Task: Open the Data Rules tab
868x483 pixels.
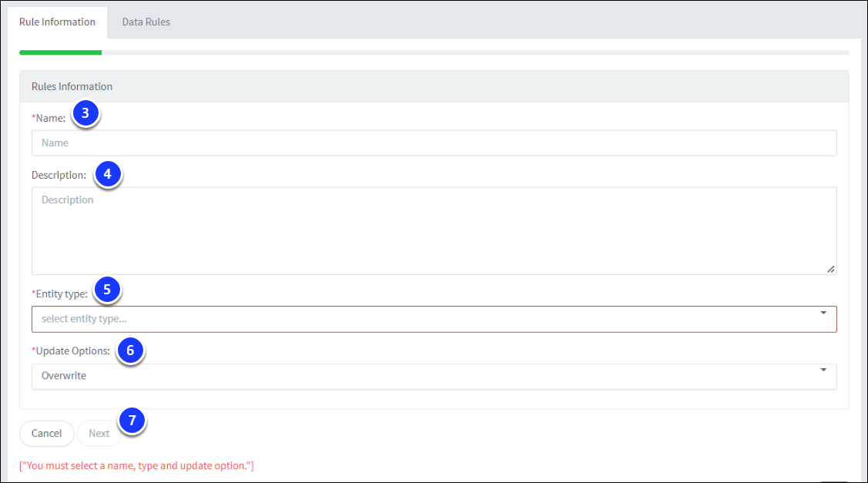Action: click(146, 22)
